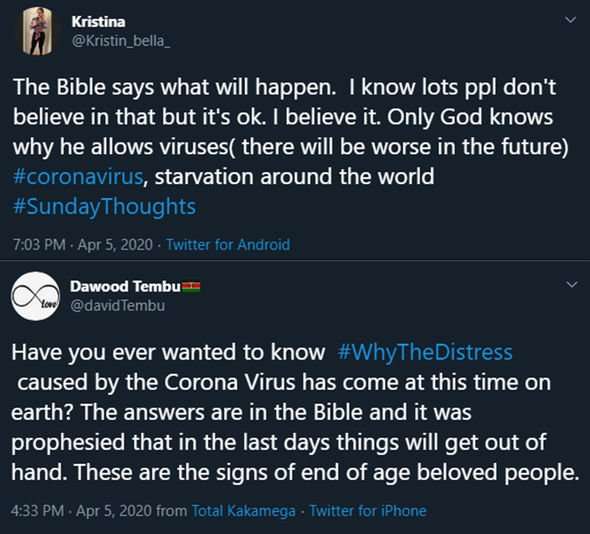The image size is (590, 534).
Task: Open the 7:03 PM Apr 5, 2020 timestamp
Action: pyautogui.click(x=83, y=245)
